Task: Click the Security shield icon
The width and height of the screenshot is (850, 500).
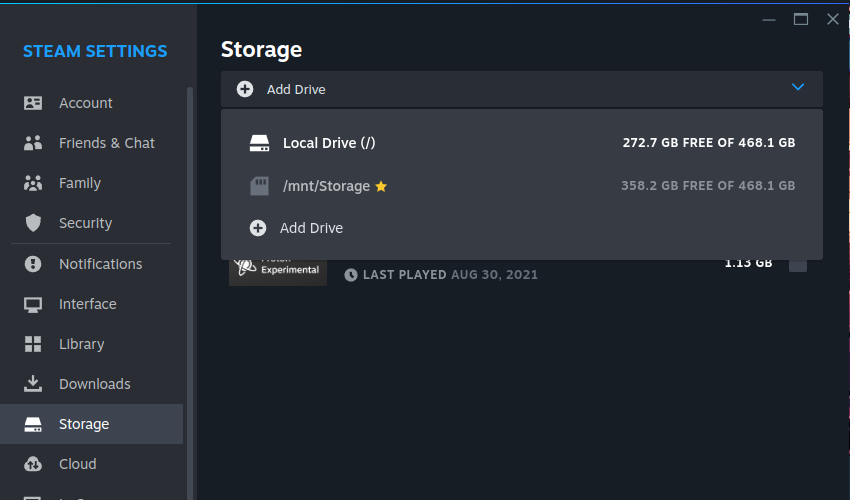Action: point(33,223)
